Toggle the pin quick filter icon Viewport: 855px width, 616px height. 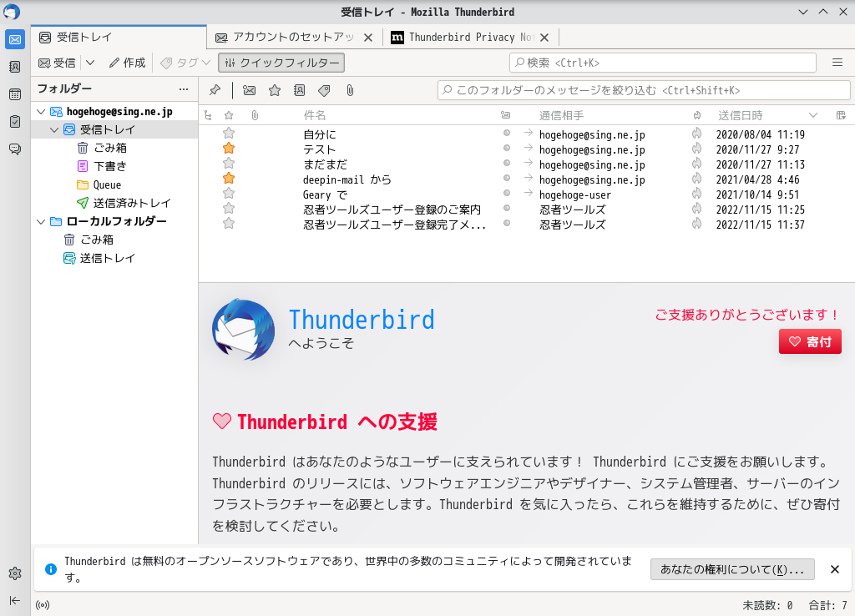click(x=215, y=90)
